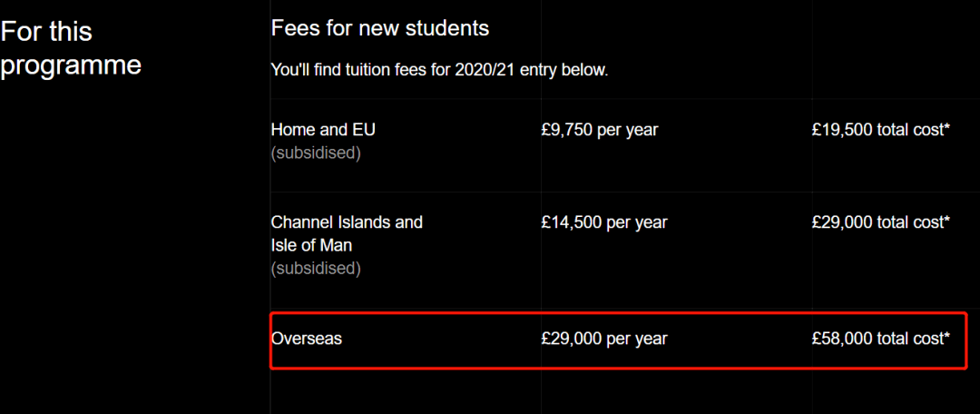Click the £29,000 per year overseas fee
Image resolution: width=980 pixels, height=414 pixels.
pyautogui.click(x=604, y=339)
